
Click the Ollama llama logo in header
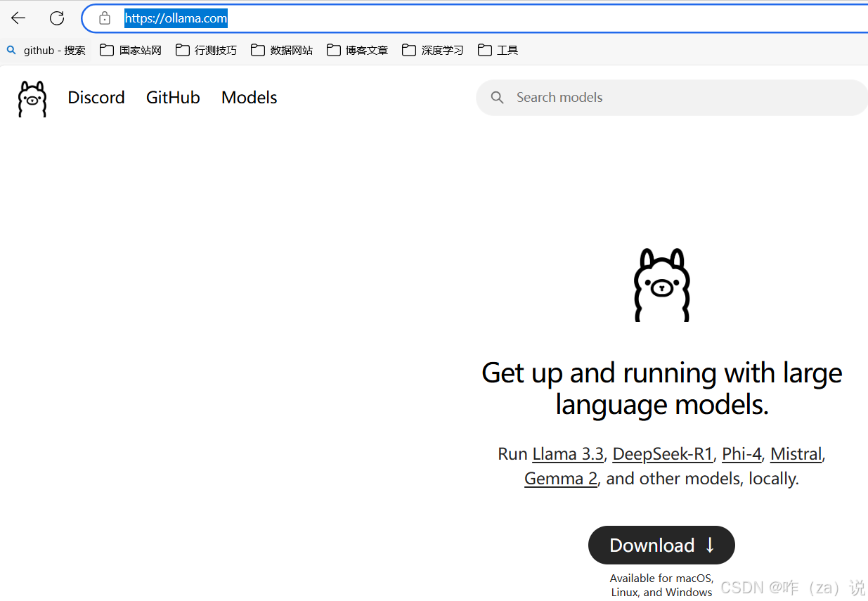(x=32, y=98)
